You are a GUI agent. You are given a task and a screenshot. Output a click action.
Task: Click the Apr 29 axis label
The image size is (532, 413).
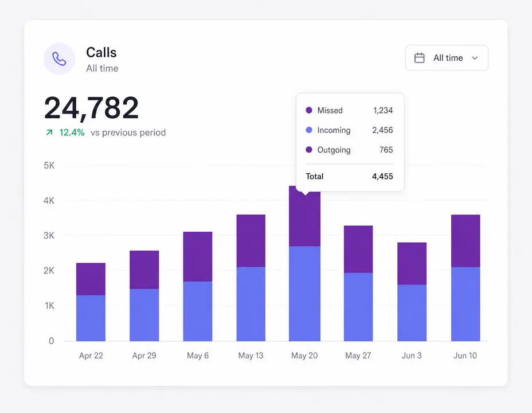[x=144, y=355]
